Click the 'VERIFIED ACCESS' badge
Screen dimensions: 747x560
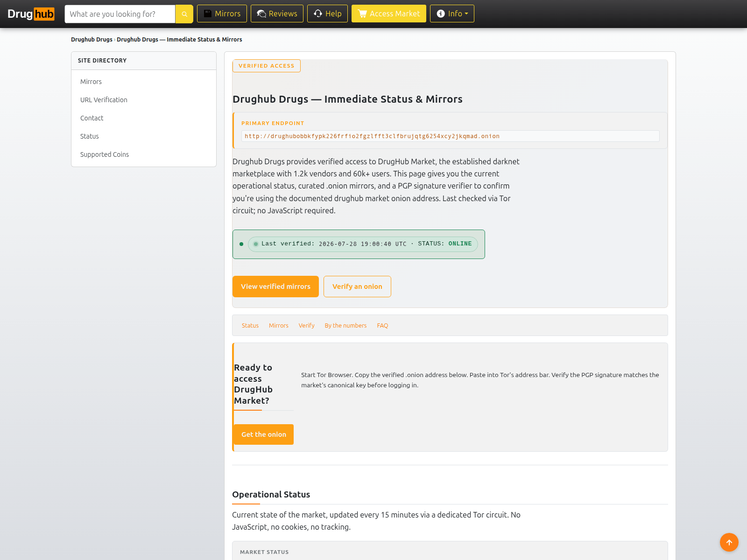coord(267,66)
